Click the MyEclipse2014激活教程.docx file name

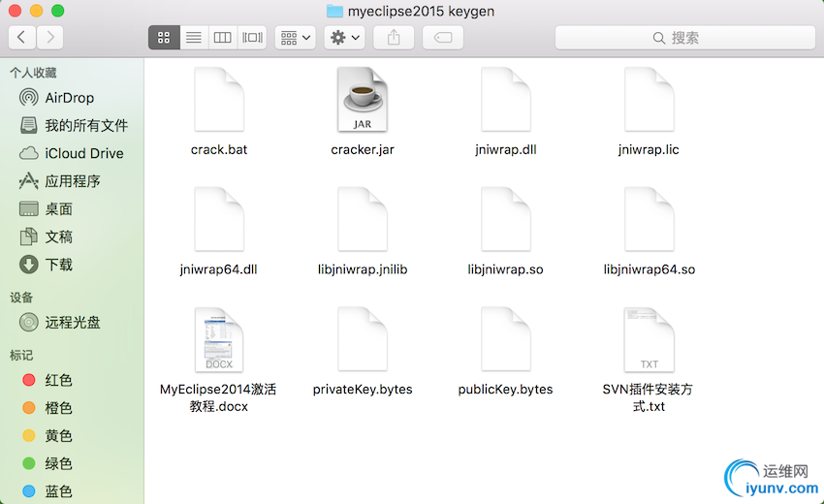[219, 397]
